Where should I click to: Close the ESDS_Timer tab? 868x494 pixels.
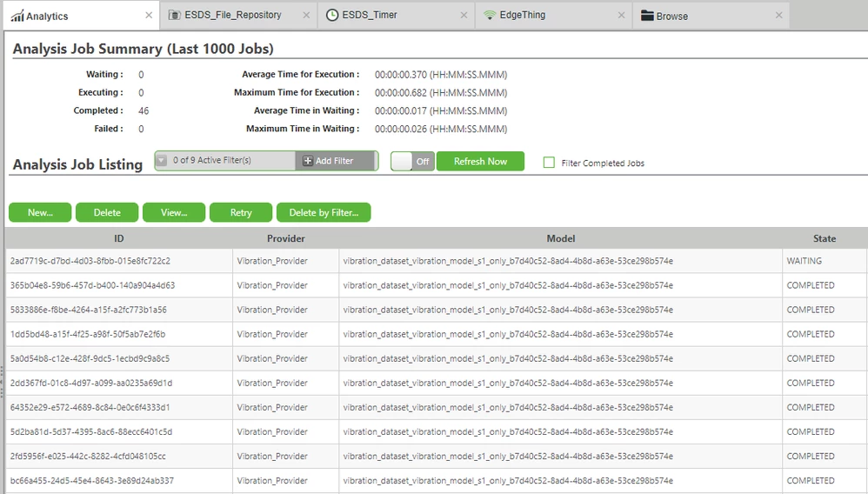point(464,16)
